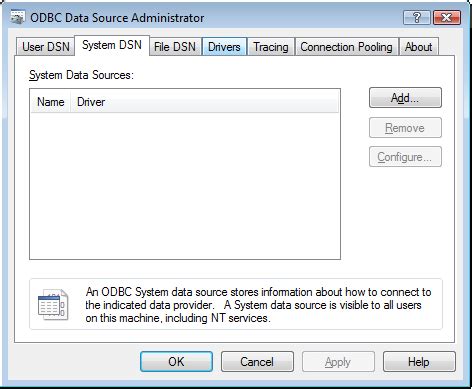Click the Add... button

(x=405, y=98)
